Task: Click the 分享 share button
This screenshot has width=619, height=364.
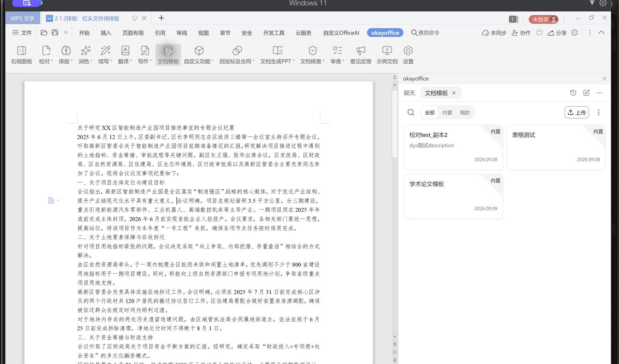Action: pos(557,33)
